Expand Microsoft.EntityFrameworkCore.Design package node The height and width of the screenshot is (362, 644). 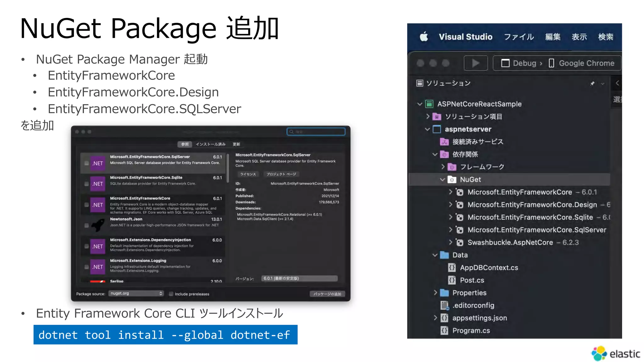click(450, 204)
